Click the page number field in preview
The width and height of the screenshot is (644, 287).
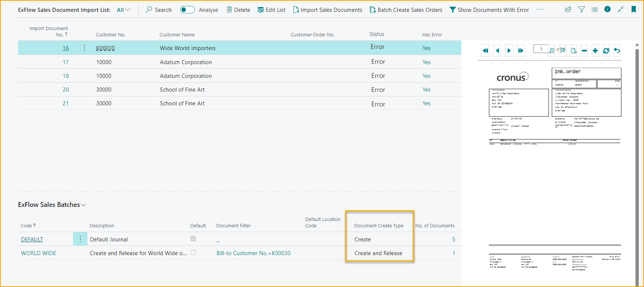coord(541,49)
